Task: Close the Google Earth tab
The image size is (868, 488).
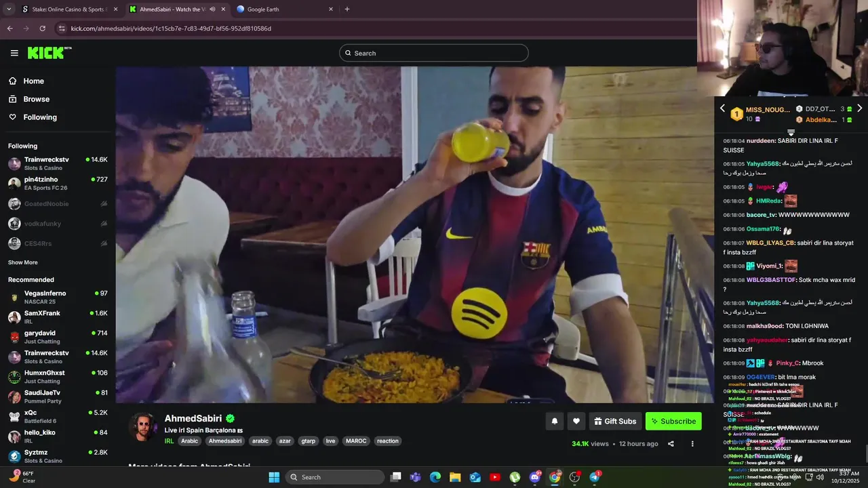Action: tap(331, 9)
